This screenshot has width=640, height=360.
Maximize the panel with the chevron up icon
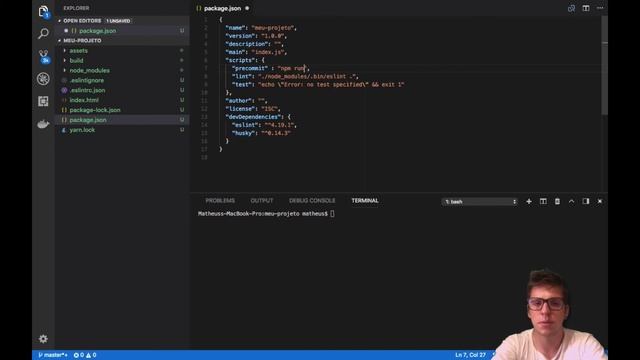tap(571, 201)
